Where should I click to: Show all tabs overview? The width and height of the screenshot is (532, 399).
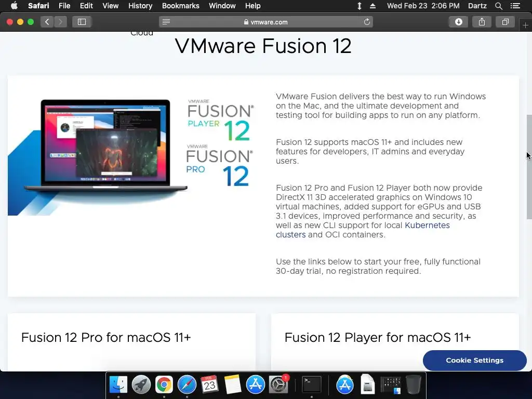coord(505,22)
